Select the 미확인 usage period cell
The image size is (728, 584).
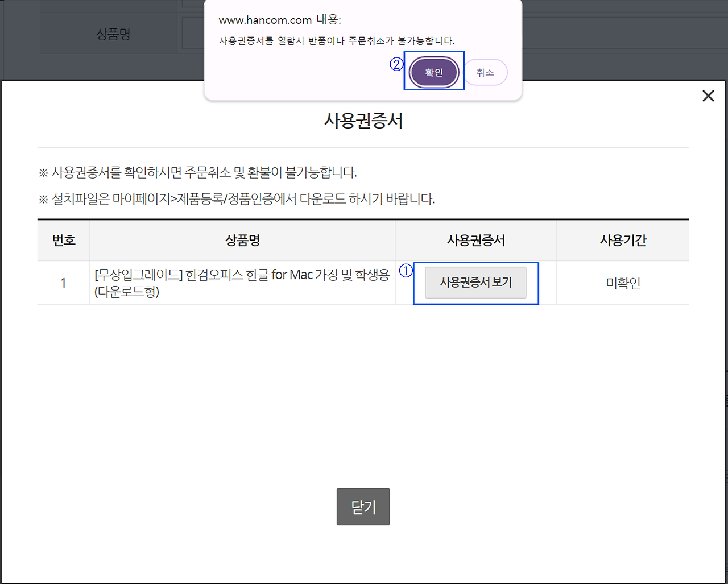623,283
